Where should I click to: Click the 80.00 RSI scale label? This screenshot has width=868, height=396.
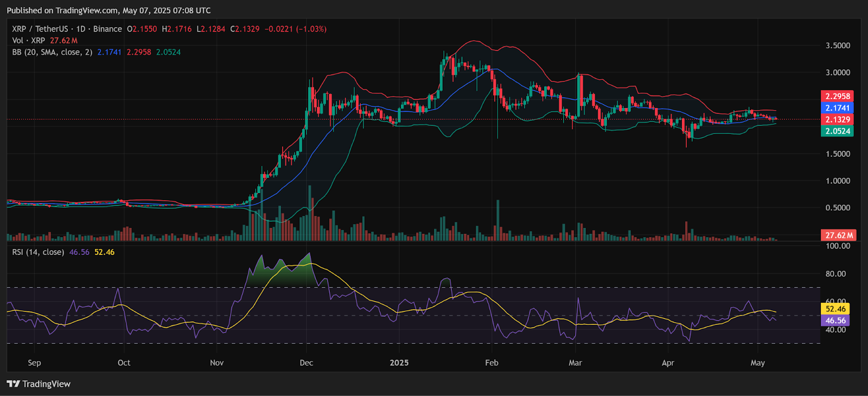pos(835,273)
